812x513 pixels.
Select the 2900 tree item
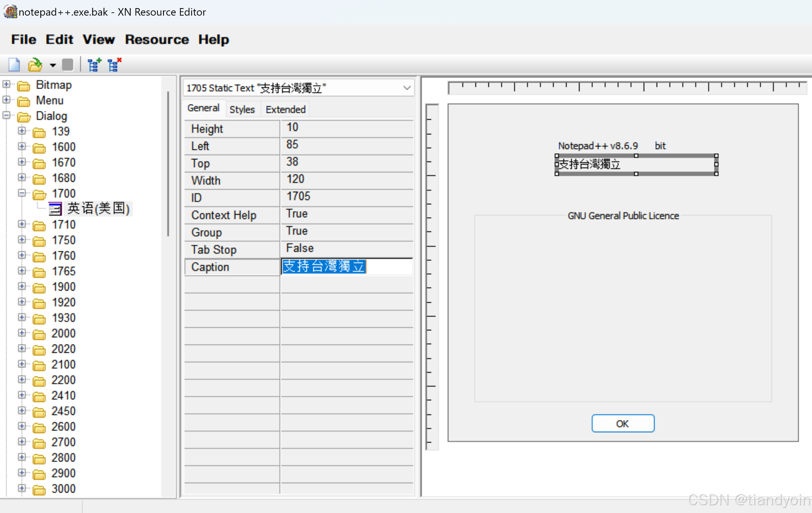click(63, 473)
